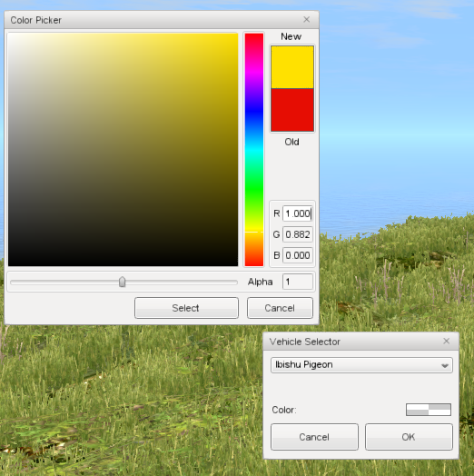
Task: Click the G value input field
Action: pyautogui.click(x=298, y=234)
